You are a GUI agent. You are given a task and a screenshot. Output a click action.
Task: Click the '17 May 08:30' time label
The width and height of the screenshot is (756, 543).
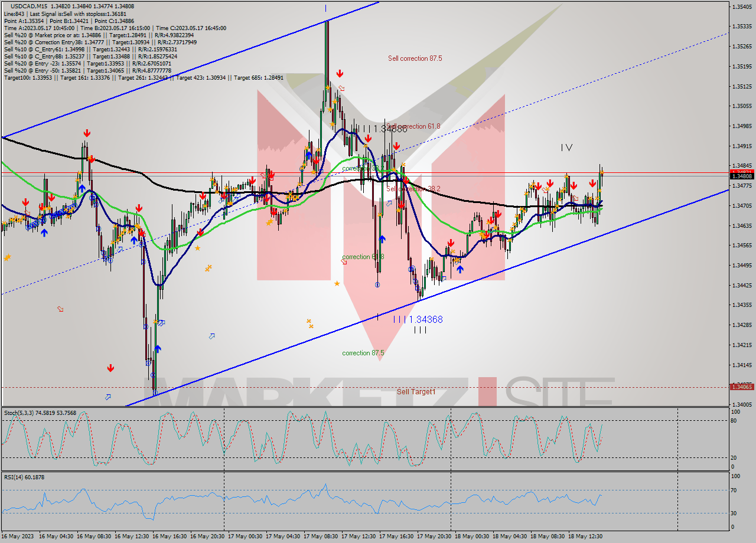pos(321,537)
